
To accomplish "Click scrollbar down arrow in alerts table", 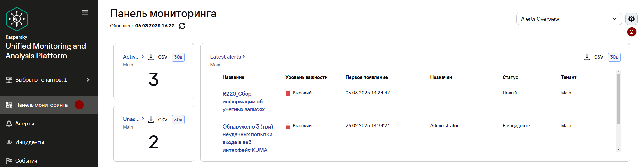I will pyautogui.click(x=618, y=150).
